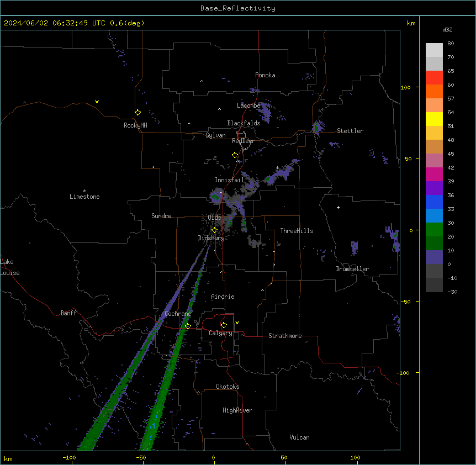Click the Strathmore label

(x=285, y=336)
